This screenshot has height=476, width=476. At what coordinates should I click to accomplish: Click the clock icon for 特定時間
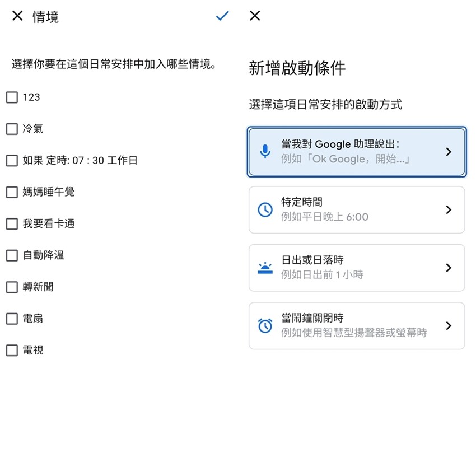tap(265, 210)
